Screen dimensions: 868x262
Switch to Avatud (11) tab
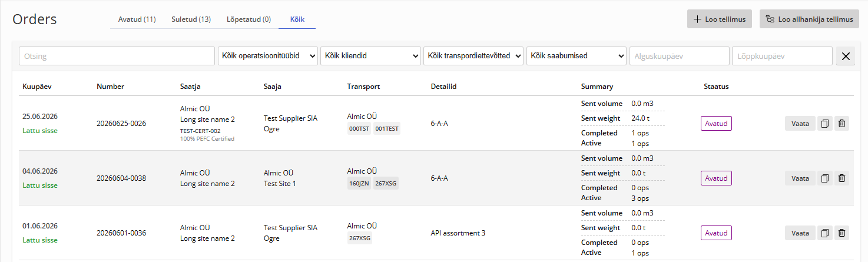[137, 19]
